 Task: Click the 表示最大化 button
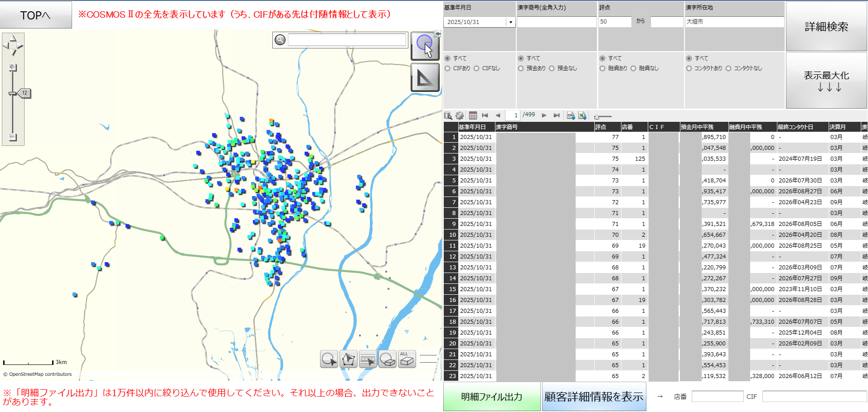click(x=826, y=80)
